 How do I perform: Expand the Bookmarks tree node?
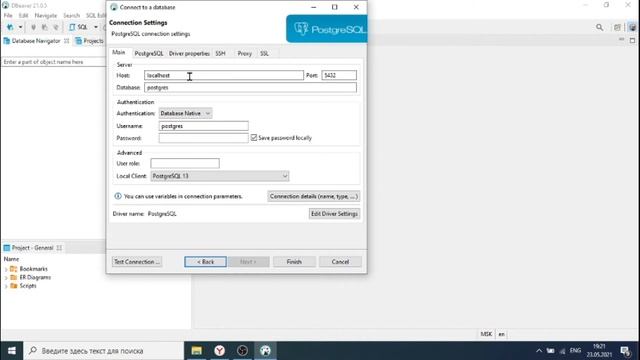(6, 269)
